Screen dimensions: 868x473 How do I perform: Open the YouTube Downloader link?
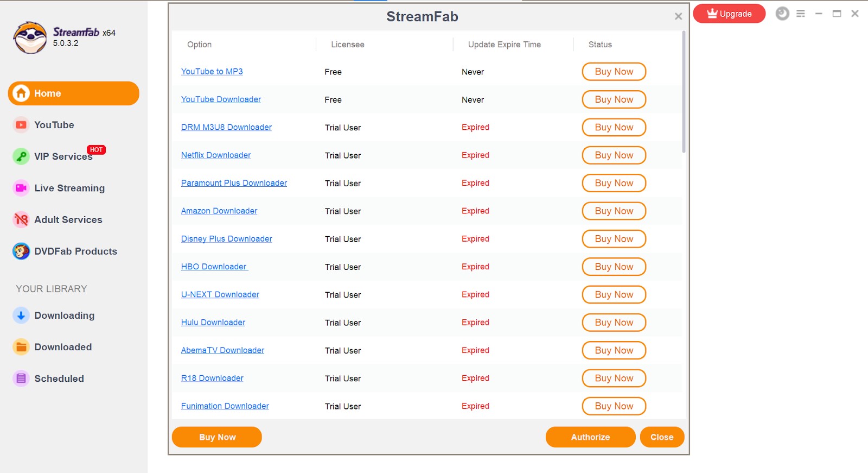pos(221,99)
